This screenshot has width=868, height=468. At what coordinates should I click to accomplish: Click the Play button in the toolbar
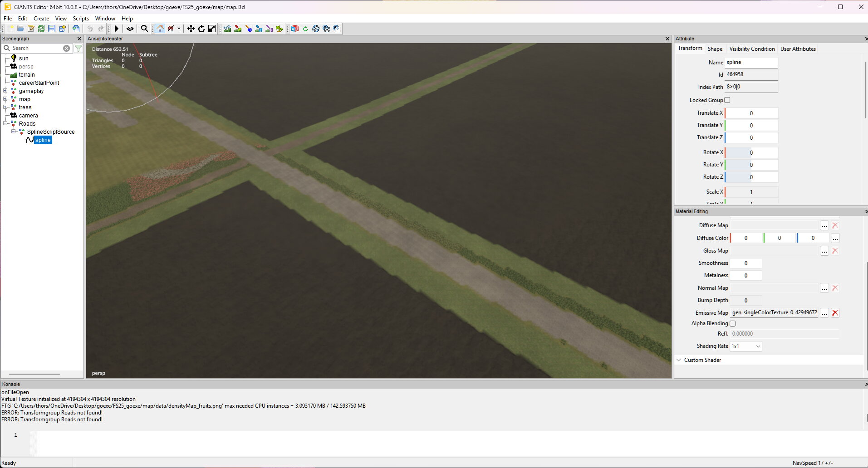point(117,29)
